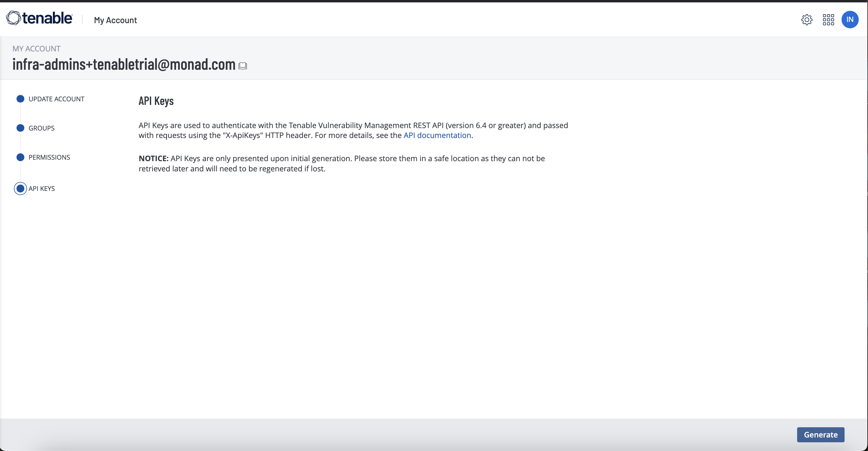Screen dimensions: 868x451
Task: Open the book documentation icon beside email
Action: (x=243, y=66)
